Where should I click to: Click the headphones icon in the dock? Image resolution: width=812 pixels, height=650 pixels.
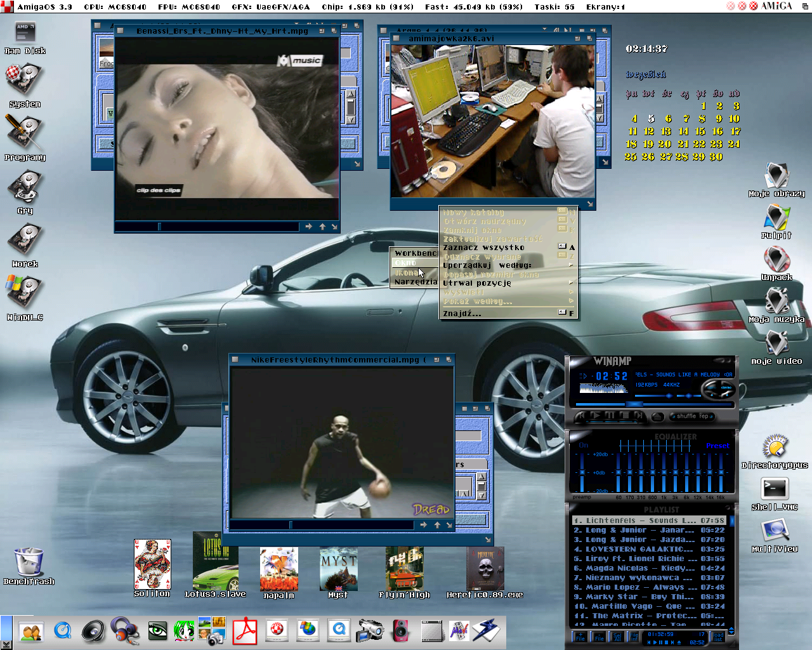point(124,632)
